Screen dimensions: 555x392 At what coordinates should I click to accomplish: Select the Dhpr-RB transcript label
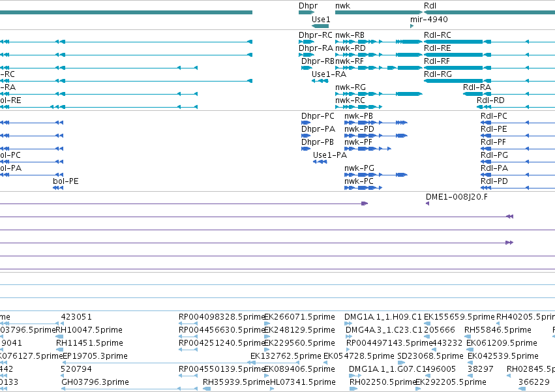click(x=318, y=61)
